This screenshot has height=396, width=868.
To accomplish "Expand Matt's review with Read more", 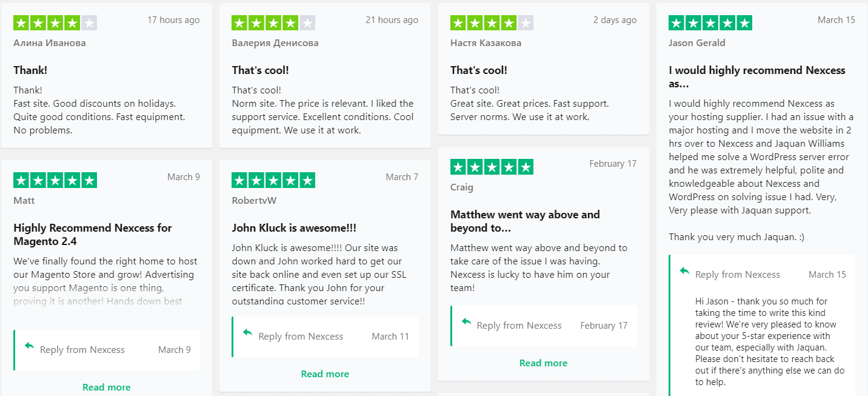I will point(107,387).
